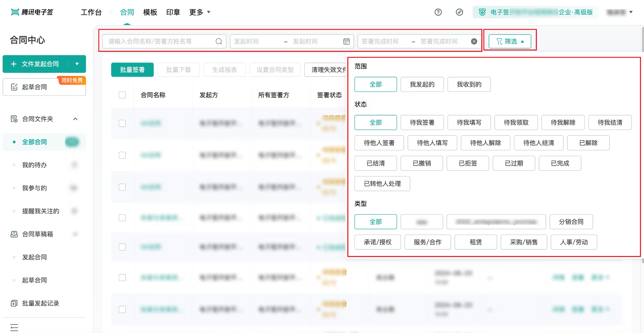Select type filter 服务/合作
Screen dimensions: 644x333
(x=428, y=242)
